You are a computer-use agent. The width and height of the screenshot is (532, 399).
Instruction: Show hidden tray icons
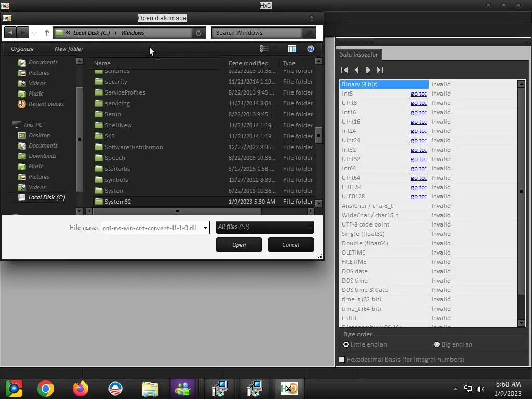(455, 389)
